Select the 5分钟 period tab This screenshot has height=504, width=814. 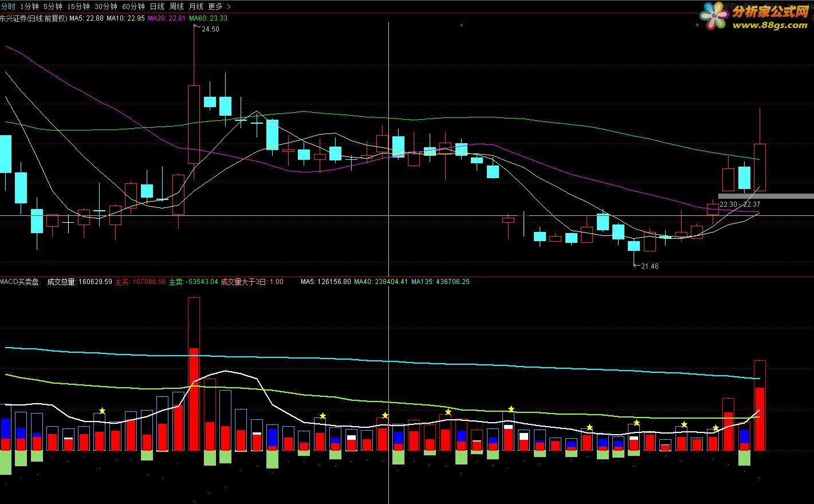(53, 6)
